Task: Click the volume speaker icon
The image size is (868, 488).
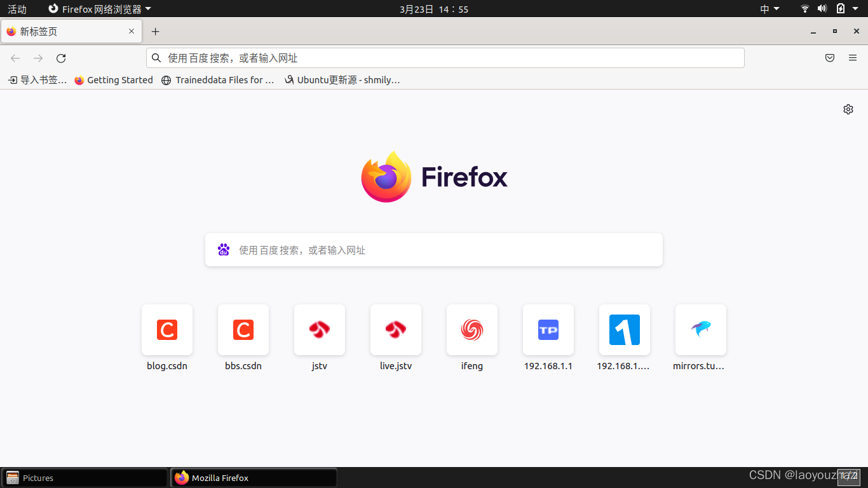Action: point(822,9)
